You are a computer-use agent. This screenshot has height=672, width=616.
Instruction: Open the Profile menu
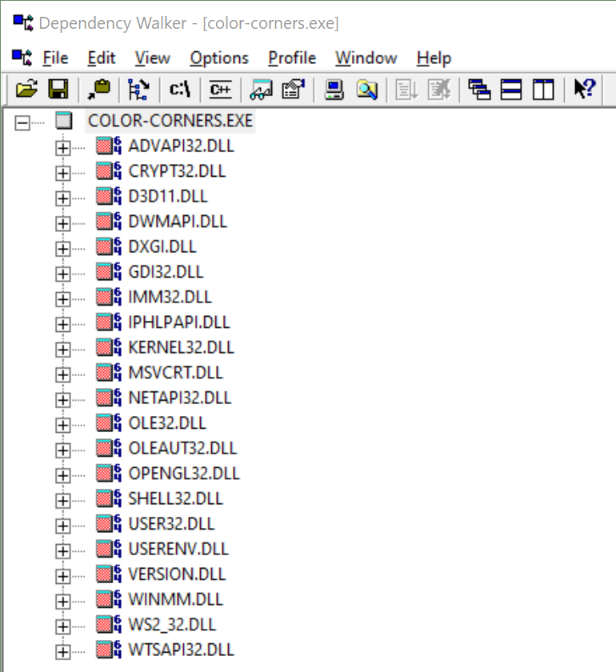(x=292, y=58)
